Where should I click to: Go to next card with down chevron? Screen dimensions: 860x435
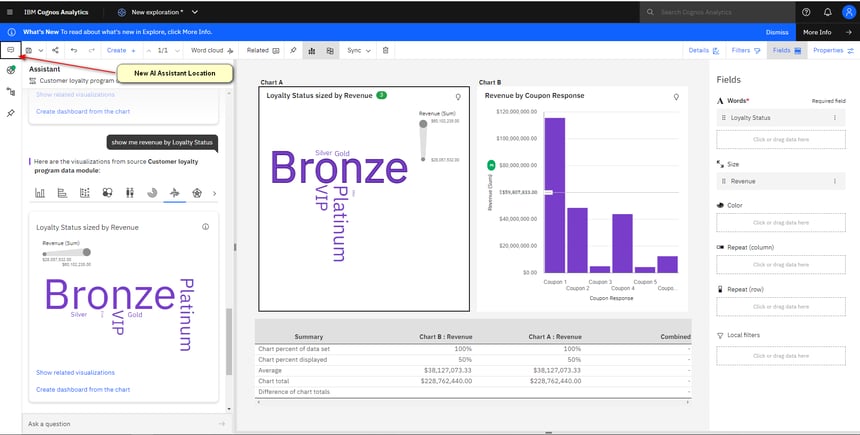[x=177, y=50]
